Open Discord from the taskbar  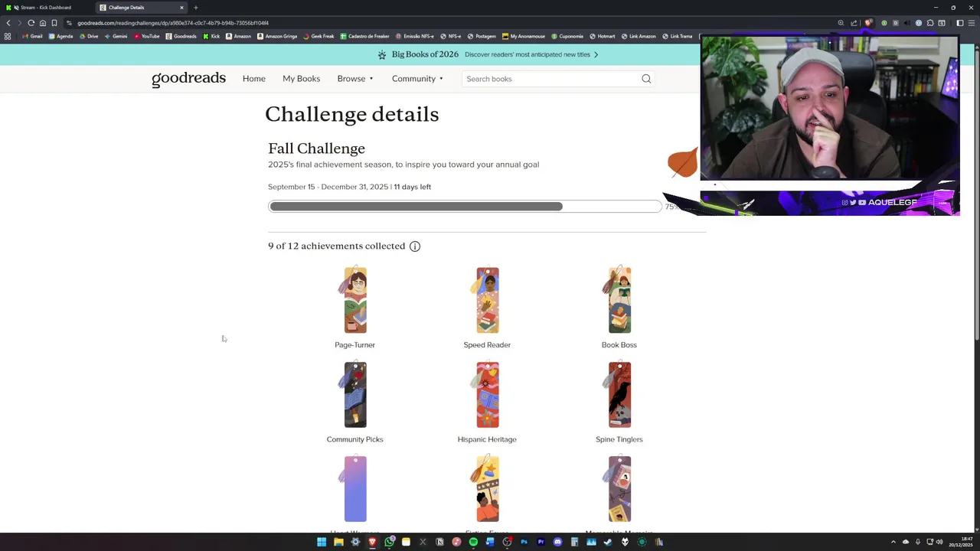click(557, 542)
